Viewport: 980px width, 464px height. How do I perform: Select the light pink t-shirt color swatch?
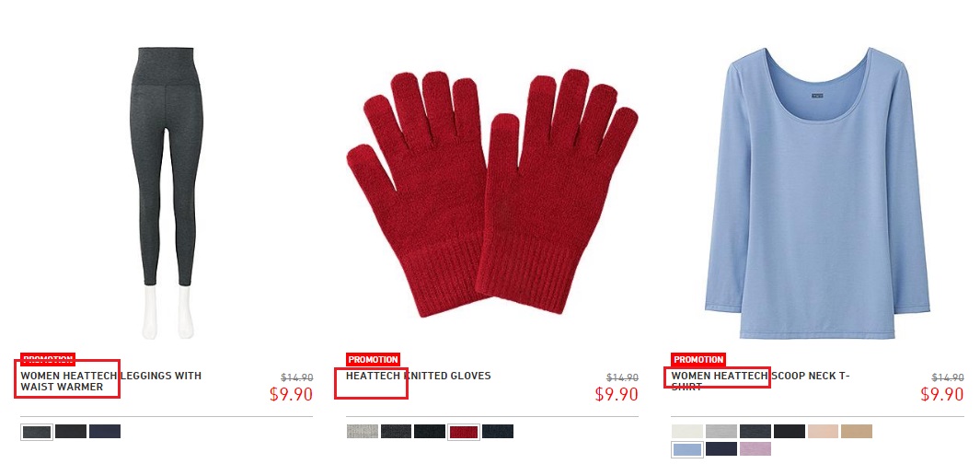823,432
